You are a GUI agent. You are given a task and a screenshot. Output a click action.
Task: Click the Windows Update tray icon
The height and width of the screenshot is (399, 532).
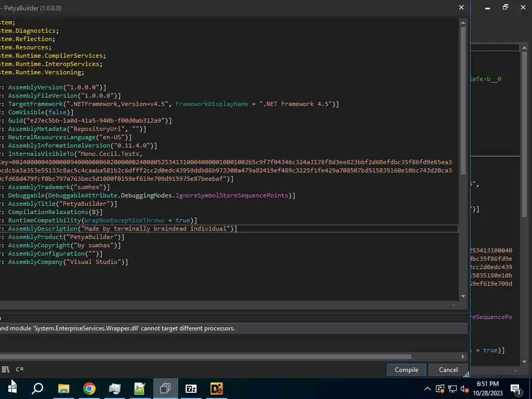[x=440, y=389]
